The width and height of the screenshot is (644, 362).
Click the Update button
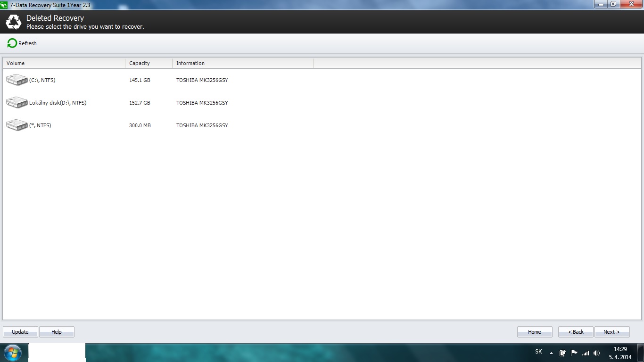coord(20,332)
